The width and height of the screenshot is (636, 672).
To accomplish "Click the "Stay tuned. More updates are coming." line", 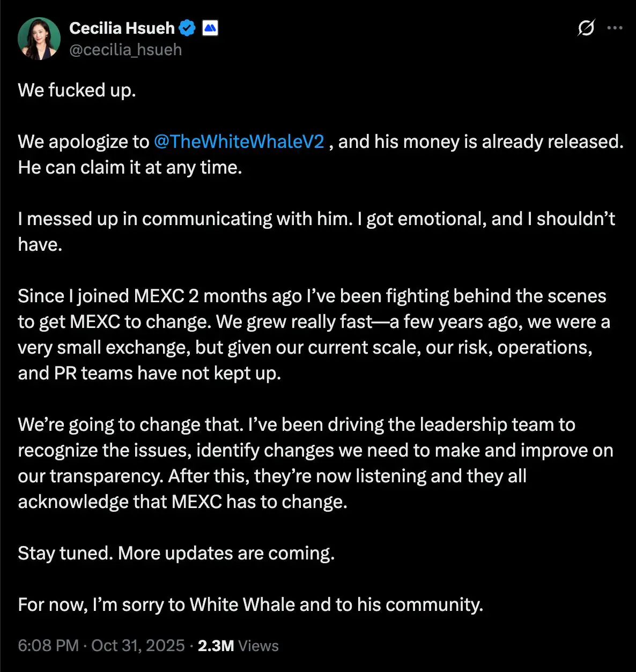I will [176, 553].
